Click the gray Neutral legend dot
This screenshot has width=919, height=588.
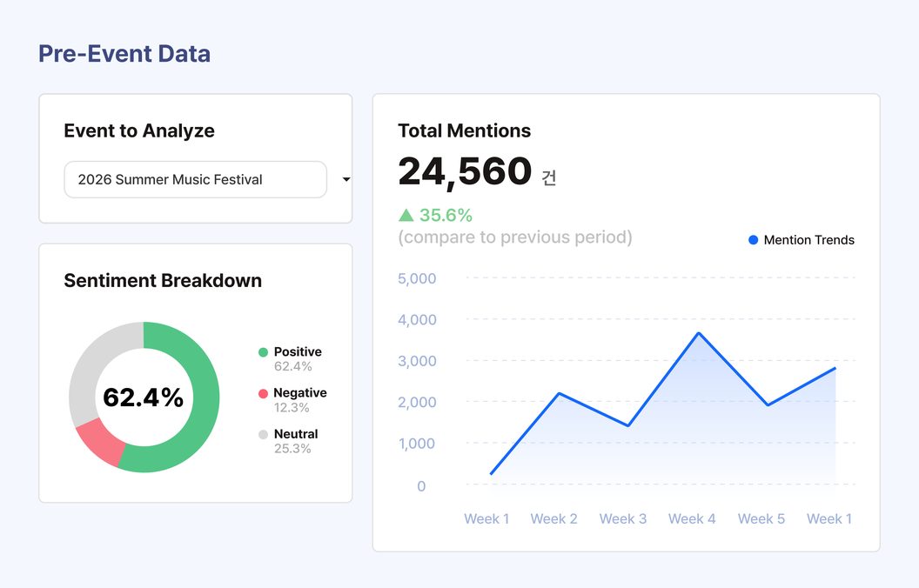[263, 435]
